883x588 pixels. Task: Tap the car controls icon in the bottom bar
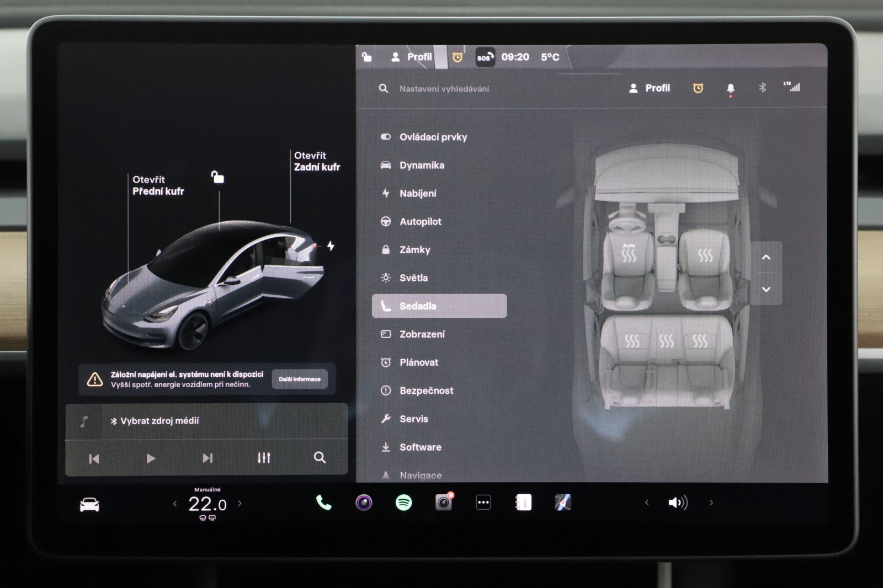point(89,504)
